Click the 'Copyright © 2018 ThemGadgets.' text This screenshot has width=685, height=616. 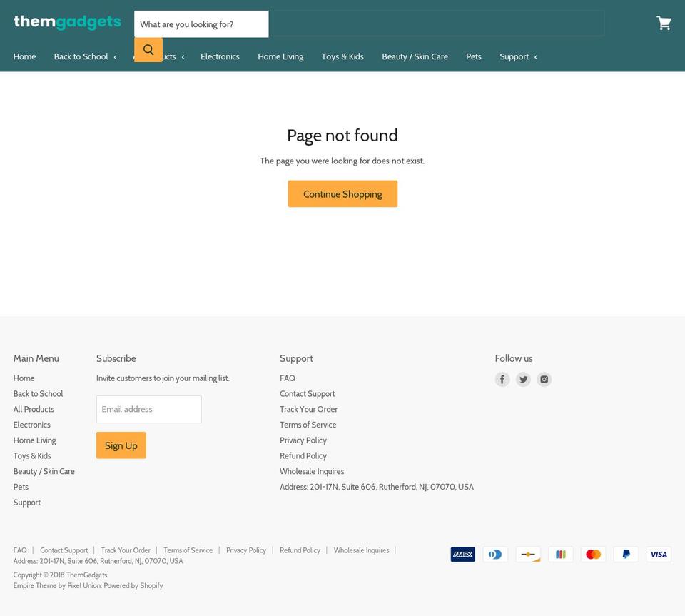pos(61,575)
